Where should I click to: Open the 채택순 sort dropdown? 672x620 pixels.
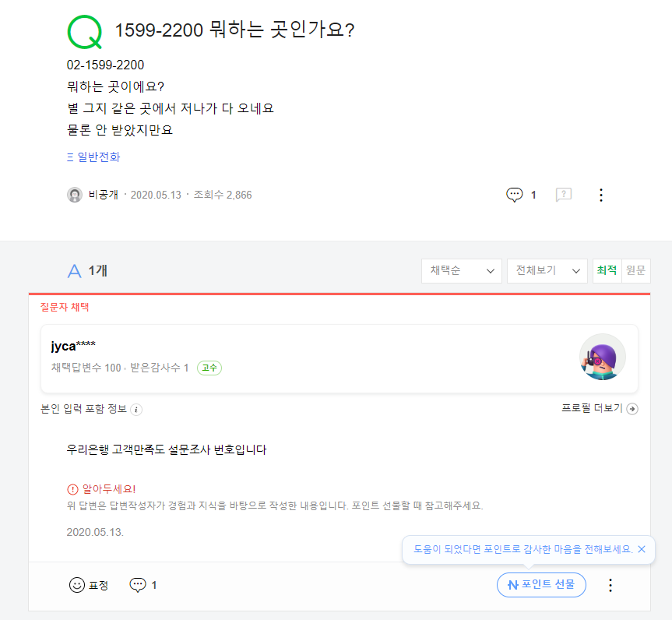[x=461, y=270]
